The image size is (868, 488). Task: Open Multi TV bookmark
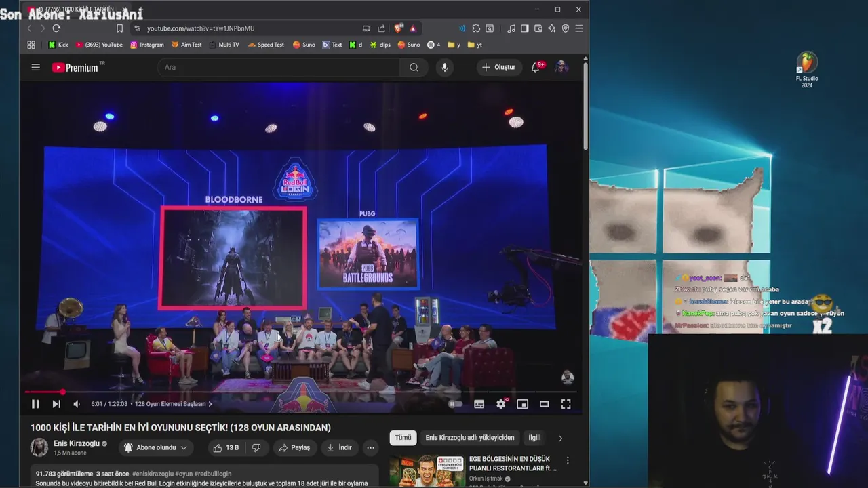[224, 45]
